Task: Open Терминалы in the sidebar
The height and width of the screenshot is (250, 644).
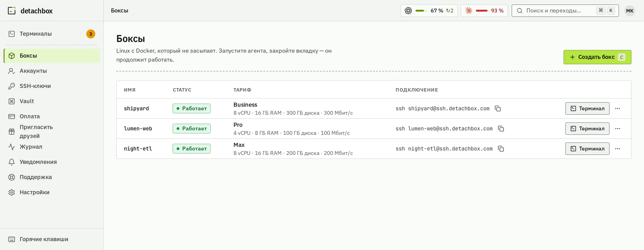Action: (52, 34)
